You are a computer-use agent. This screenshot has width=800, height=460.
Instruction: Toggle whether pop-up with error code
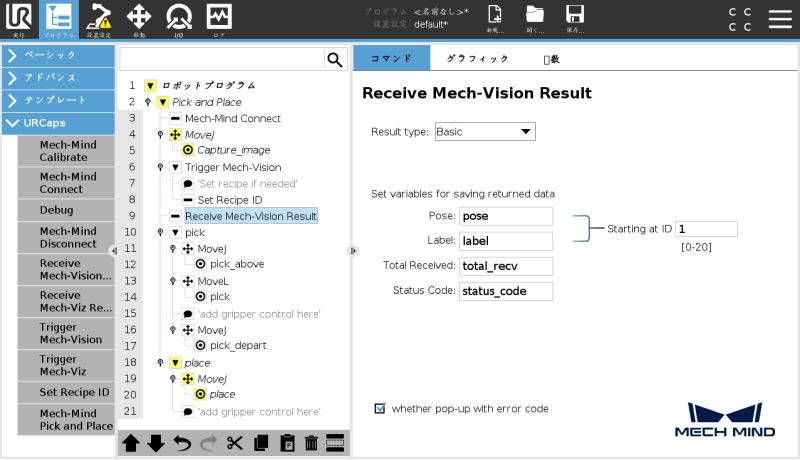pos(380,408)
